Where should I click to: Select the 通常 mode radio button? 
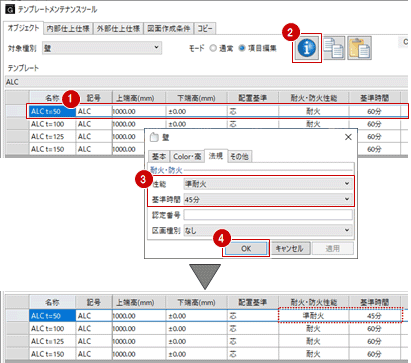(x=213, y=48)
